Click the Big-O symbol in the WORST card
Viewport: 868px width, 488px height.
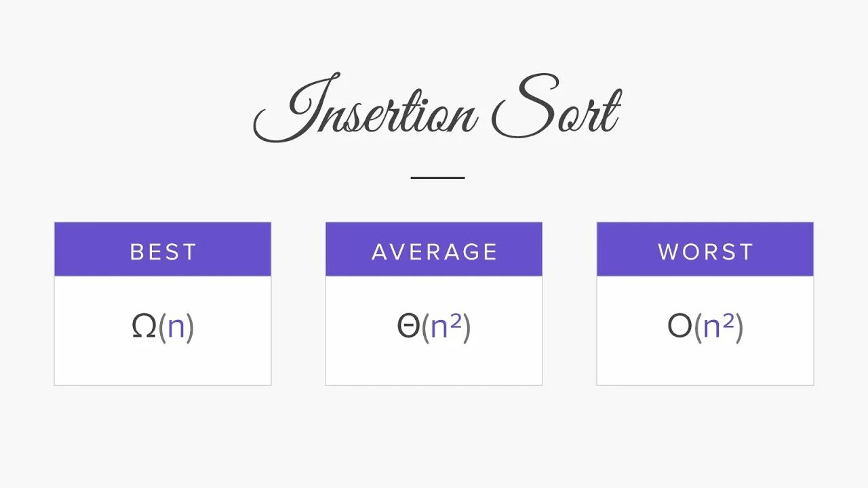click(x=679, y=327)
